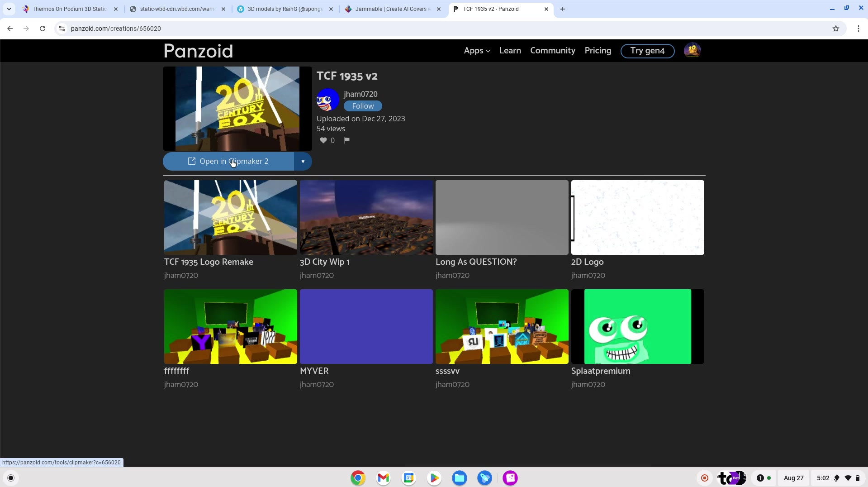Go to the Panzoid home logo

198,51
